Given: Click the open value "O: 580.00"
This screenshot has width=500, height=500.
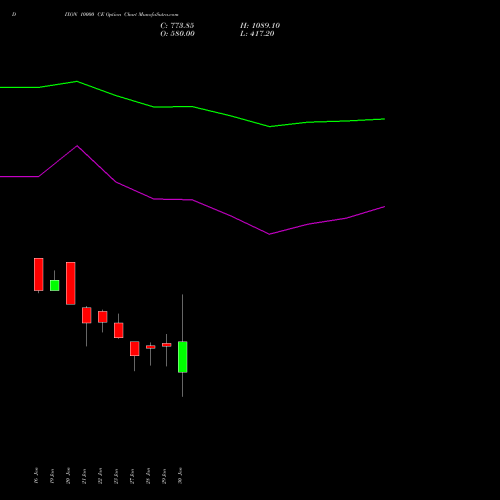Looking at the screenshot, I should tap(177, 34).
